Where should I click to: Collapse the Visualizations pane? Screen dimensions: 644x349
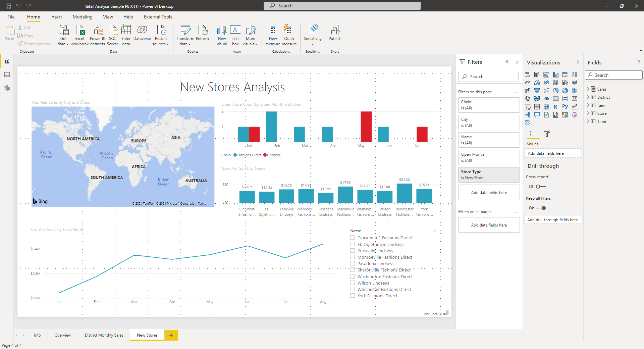click(578, 62)
